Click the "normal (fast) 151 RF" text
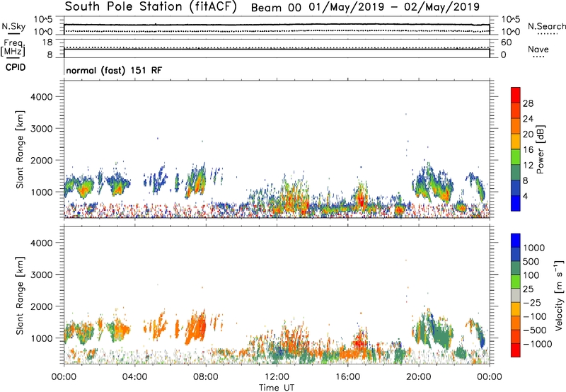Screen dimensions: 566x392 point(114,70)
